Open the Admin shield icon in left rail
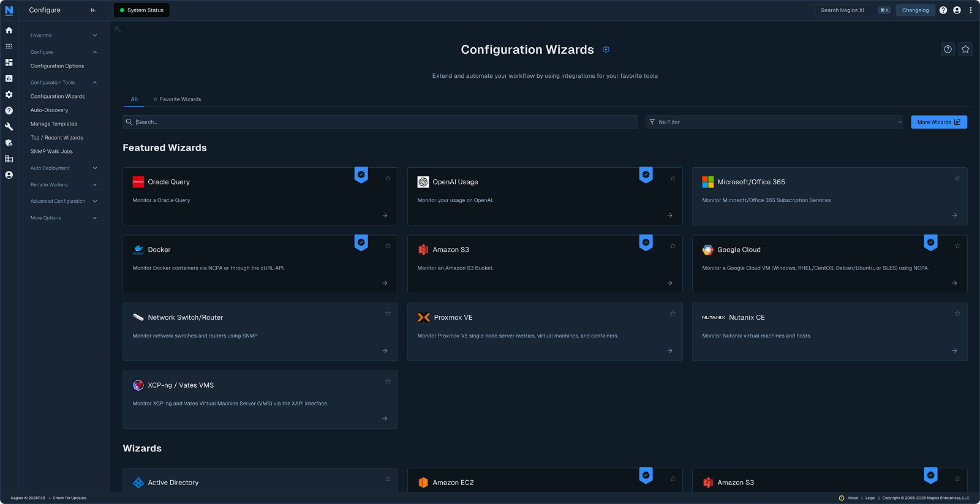The width and height of the screenshot is (980, 504). click(9, 143)
